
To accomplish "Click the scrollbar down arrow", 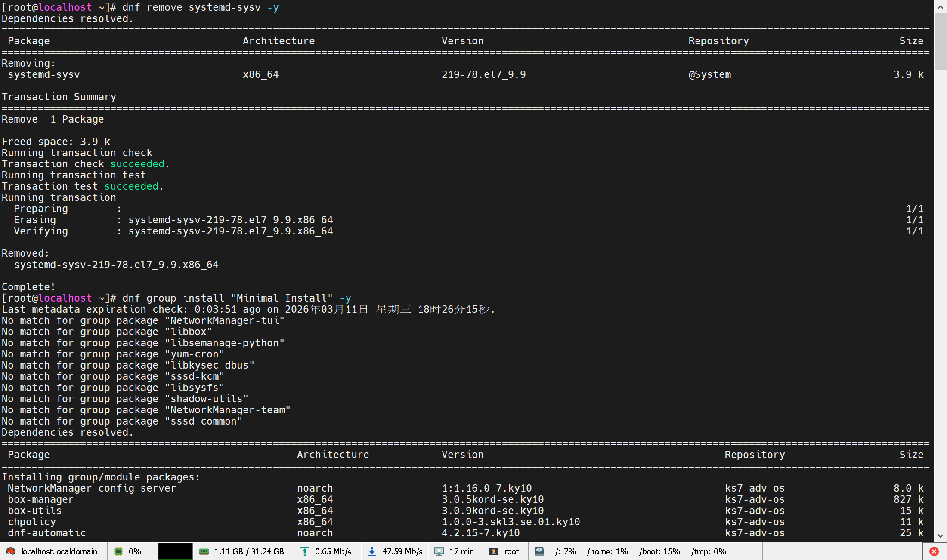I will [x=941, y=536].
